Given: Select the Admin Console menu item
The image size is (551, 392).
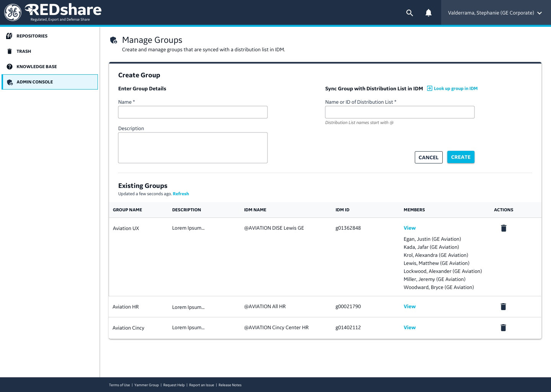Looking at the screenshot, I should point(50,82).
